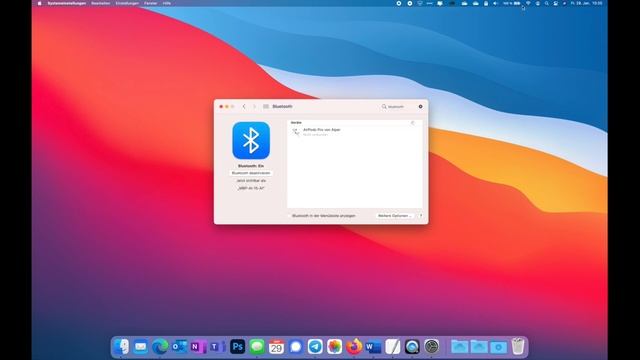Launch OneNote from the Dock
Viewport: 640px width, 360px height.
pyautogui.click(x=198, y=347)
